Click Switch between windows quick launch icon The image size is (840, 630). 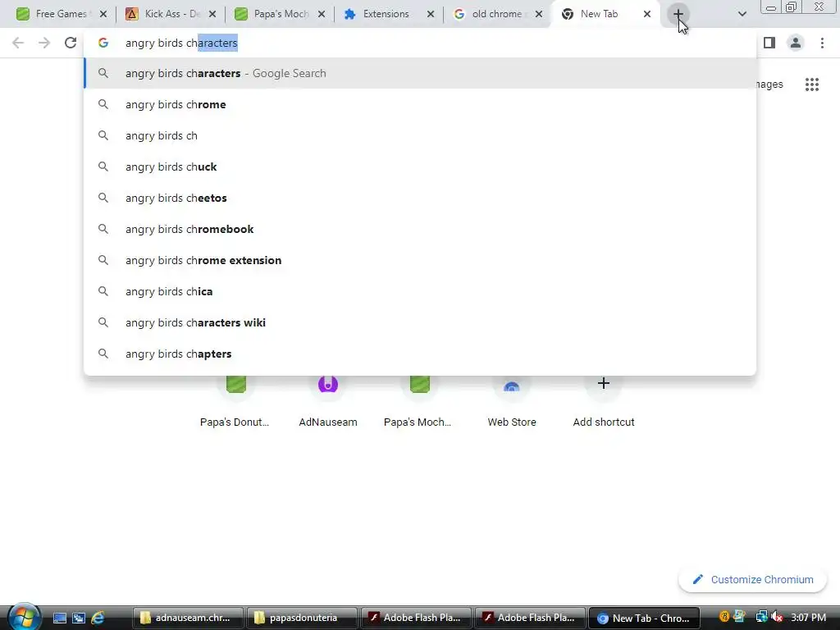tap(79, 619)
